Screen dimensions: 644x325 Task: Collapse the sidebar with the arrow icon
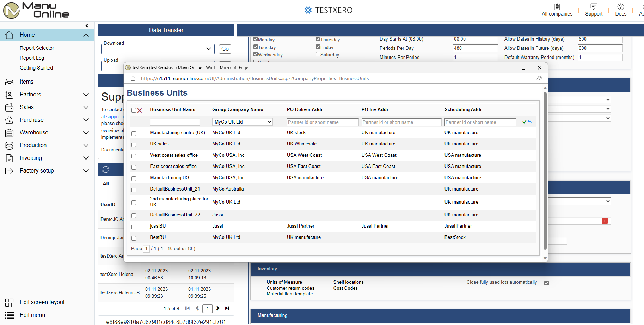point(87,26)
